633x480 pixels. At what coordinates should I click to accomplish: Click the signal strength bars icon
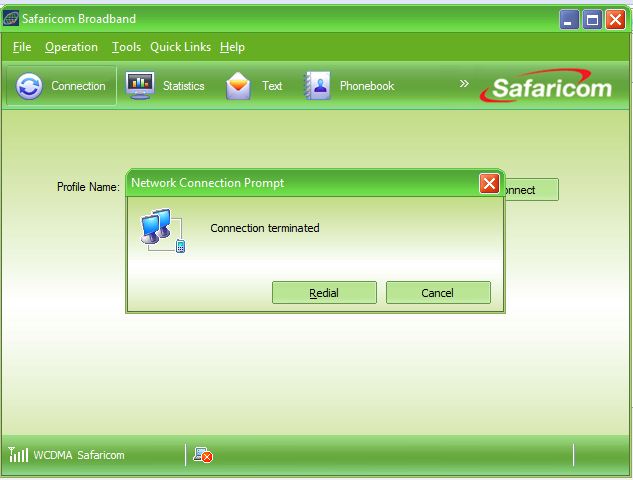pyautogui.click(x=18, y=455)
